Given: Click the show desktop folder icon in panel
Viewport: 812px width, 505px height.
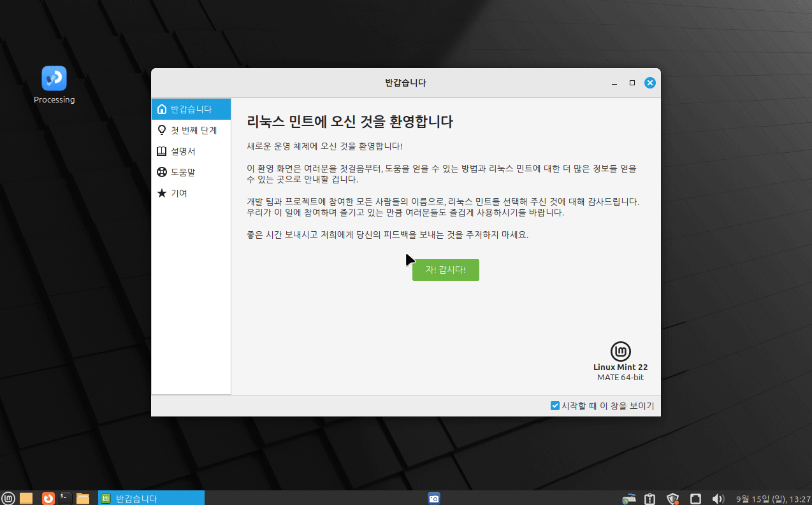Looking at the screenshot, I should coord(26,498).
